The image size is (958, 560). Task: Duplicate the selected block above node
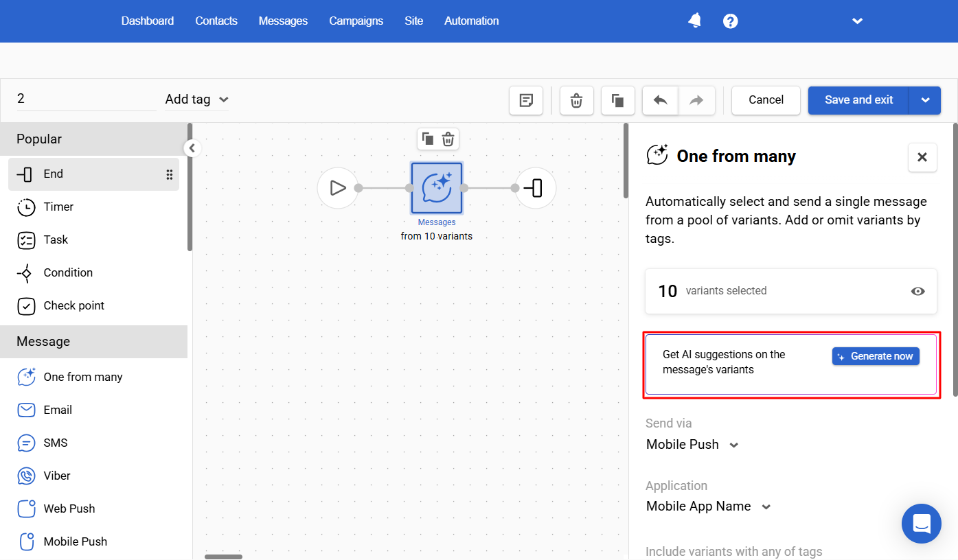428,139
